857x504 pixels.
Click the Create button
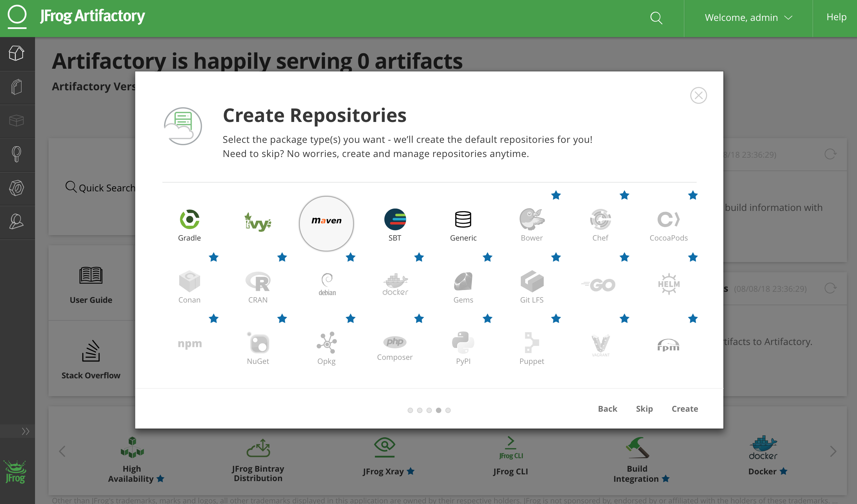[685, 409]
